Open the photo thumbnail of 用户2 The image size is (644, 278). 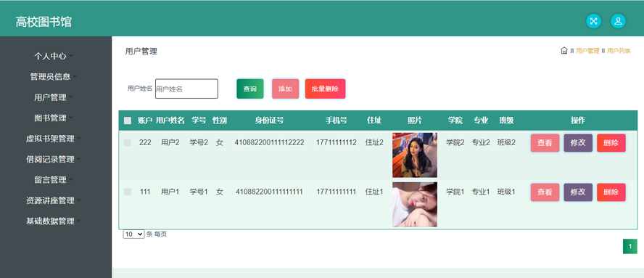(x=414, y=155)
